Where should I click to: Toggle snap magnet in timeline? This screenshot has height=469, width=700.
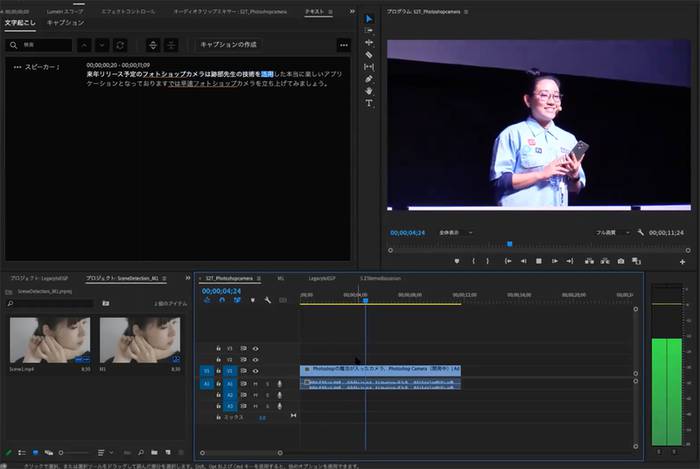(222, 300)
